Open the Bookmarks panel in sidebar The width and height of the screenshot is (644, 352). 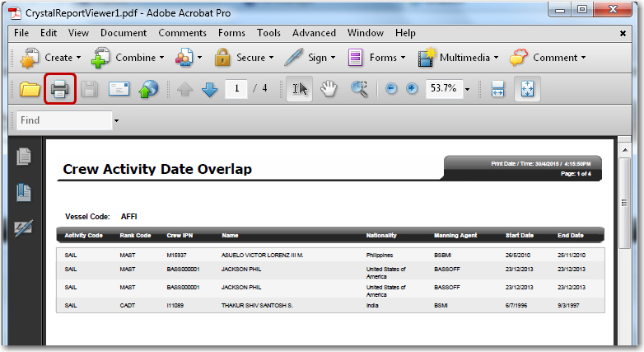point(24,192)
